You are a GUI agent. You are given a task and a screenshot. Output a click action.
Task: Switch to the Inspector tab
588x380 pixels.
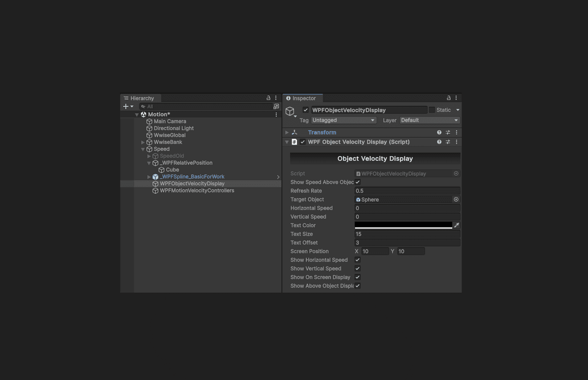(303, 98)
